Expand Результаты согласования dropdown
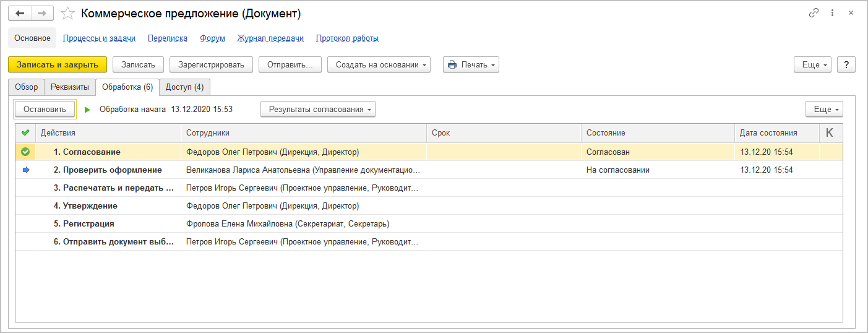This screenshot has width=868, height=333. [x=318, y=110]
